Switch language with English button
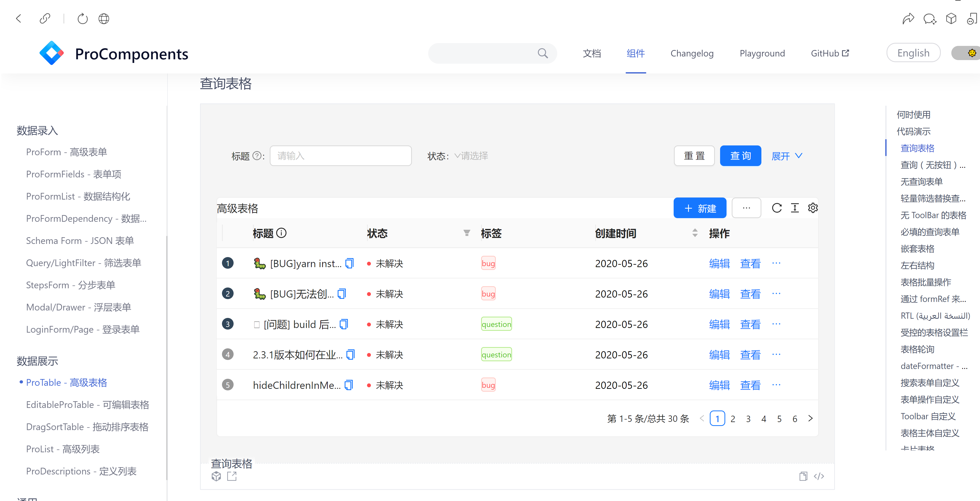Viewport: 980px width, 501px height. pyautogui.click(x=913, y=53)
